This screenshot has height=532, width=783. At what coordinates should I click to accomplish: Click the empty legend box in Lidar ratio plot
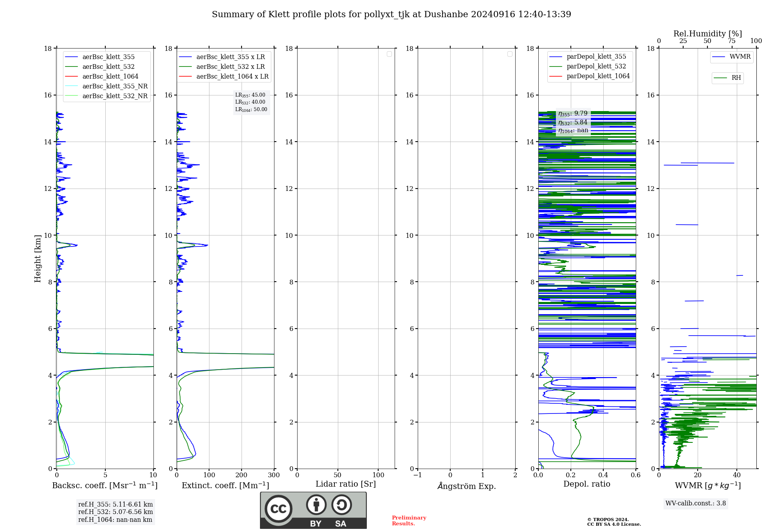tap(389, 54)
